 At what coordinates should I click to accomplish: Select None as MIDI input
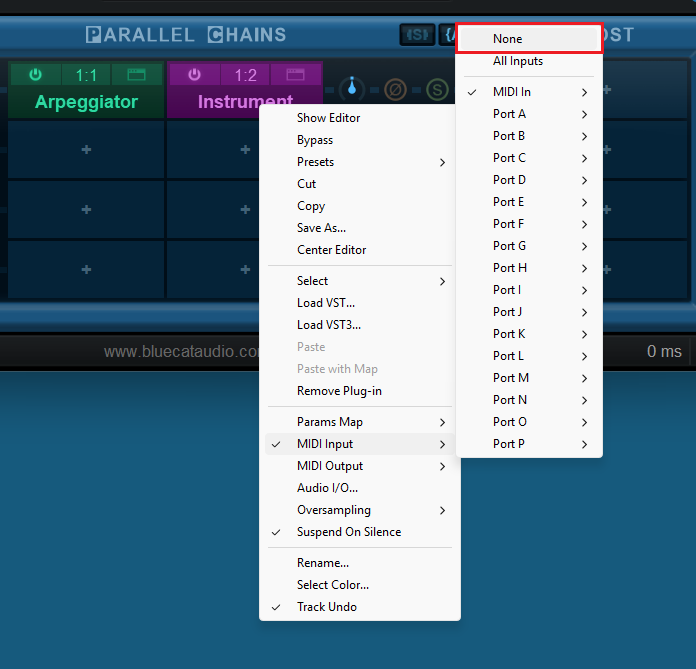529,39
